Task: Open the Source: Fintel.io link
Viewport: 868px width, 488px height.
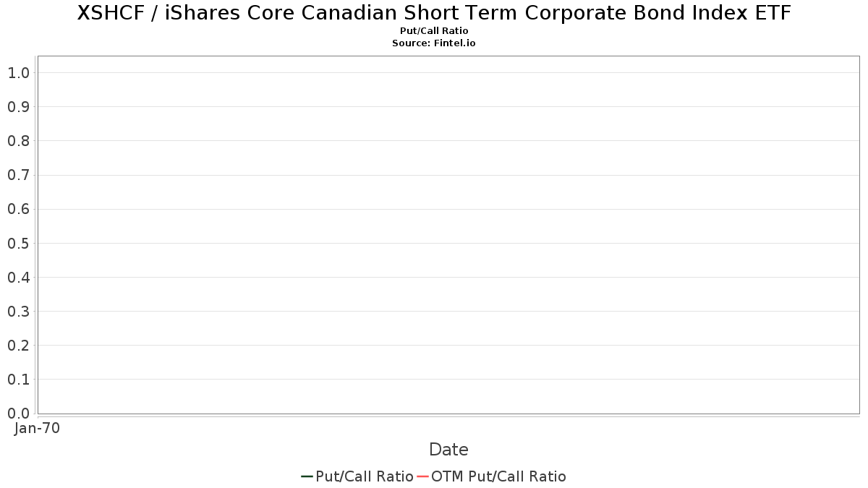Action: 434,43
